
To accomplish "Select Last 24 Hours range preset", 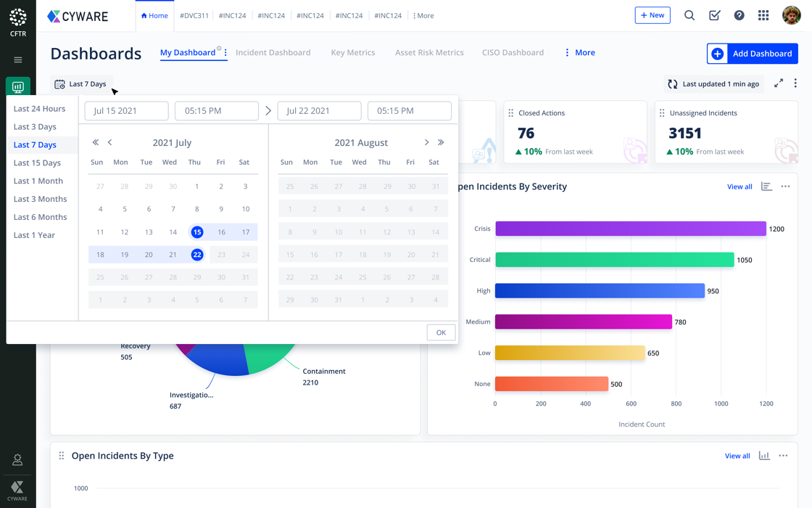I will [x=39, y=109].
